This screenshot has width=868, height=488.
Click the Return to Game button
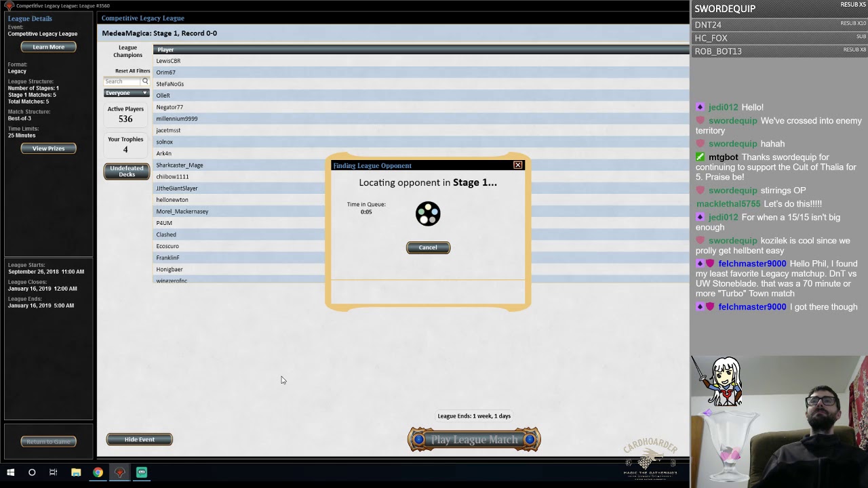pyautogui.click(x=48, y=441)
